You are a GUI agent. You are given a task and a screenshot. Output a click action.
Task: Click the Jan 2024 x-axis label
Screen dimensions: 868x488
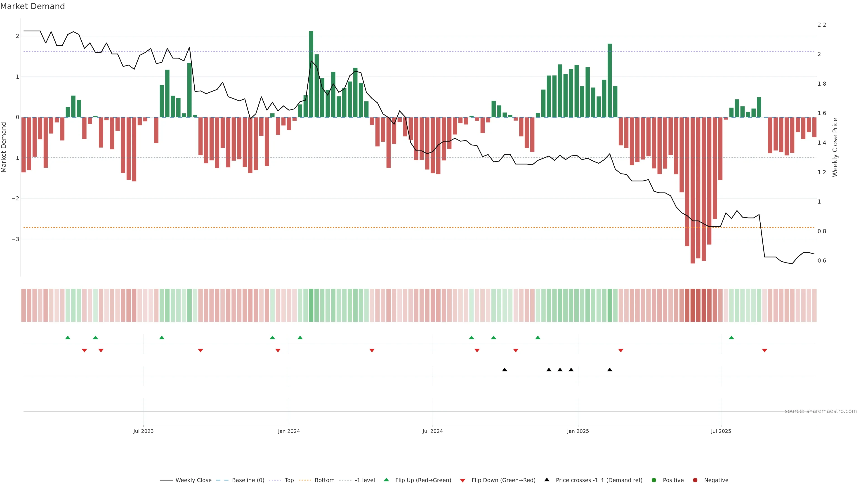click(x=289, y=432)
